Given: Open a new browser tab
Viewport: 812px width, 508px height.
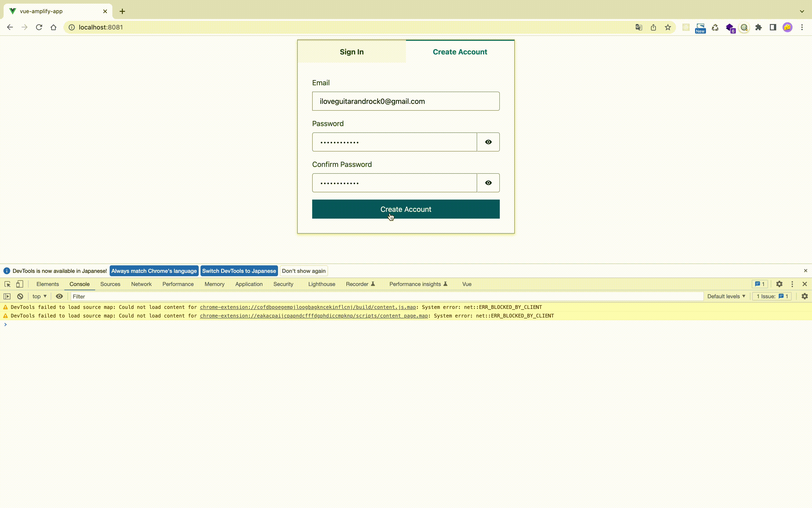Looking at the screenshot, I should pyautogui.click(x=122, y=11).
